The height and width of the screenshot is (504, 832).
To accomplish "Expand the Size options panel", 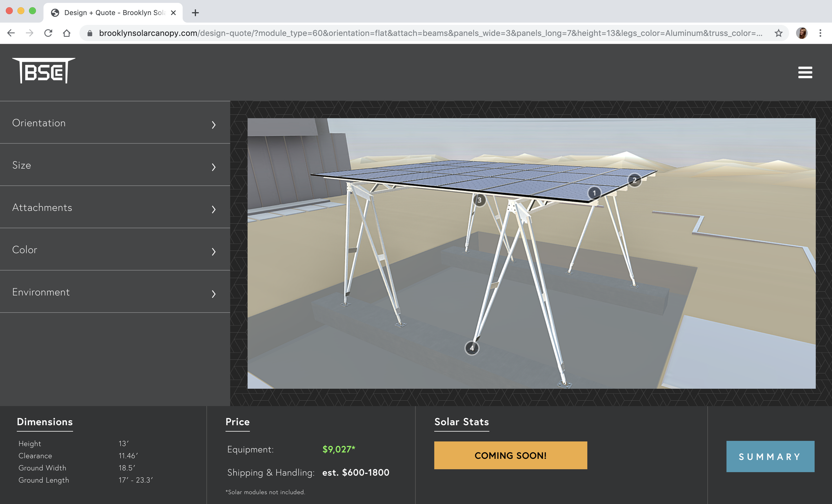I will pyautogui.click(x=115, y=165).
